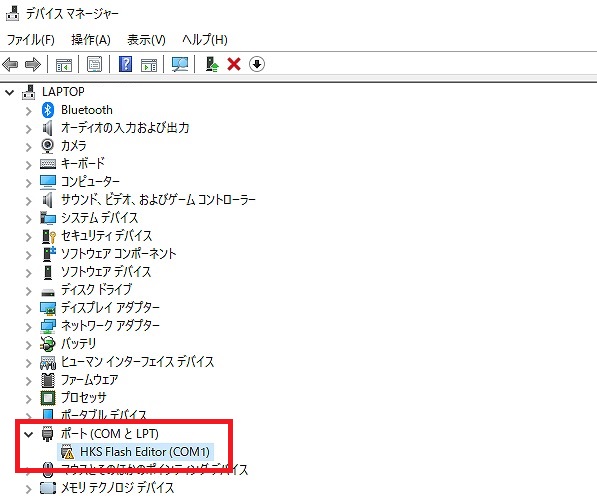Select the キーボード tree item
This screenshot has width=597, height=500.
click(83, 163)
